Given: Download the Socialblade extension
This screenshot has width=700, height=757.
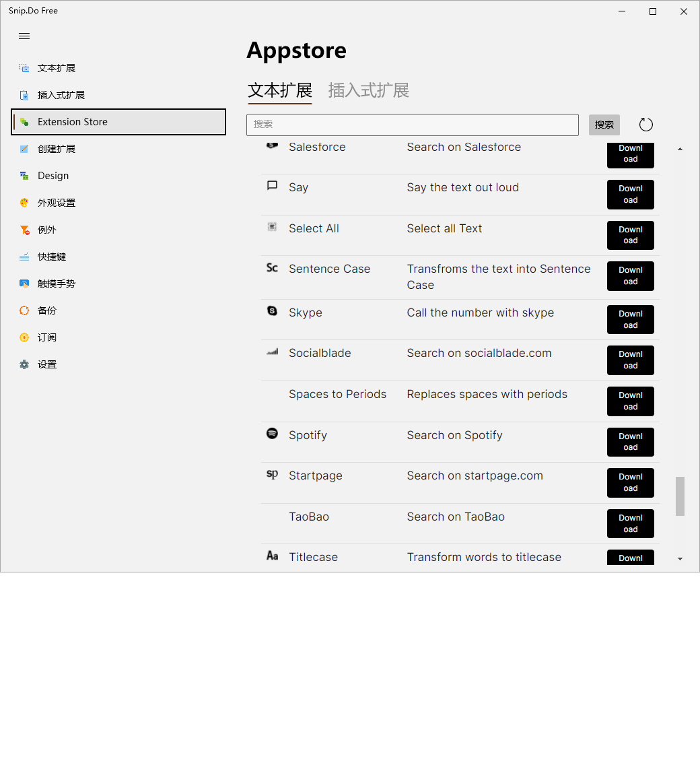Looking at the screenshot, I should point(630,360).
